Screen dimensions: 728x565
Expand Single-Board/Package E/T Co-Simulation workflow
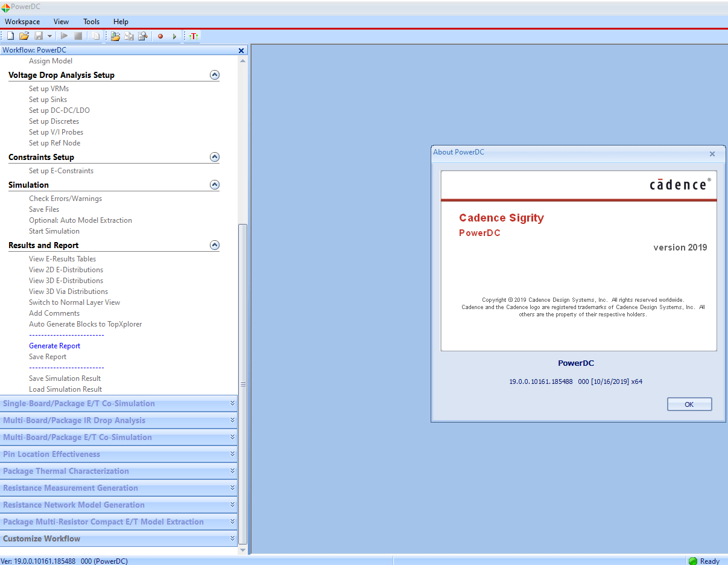(x=119, y=403)
